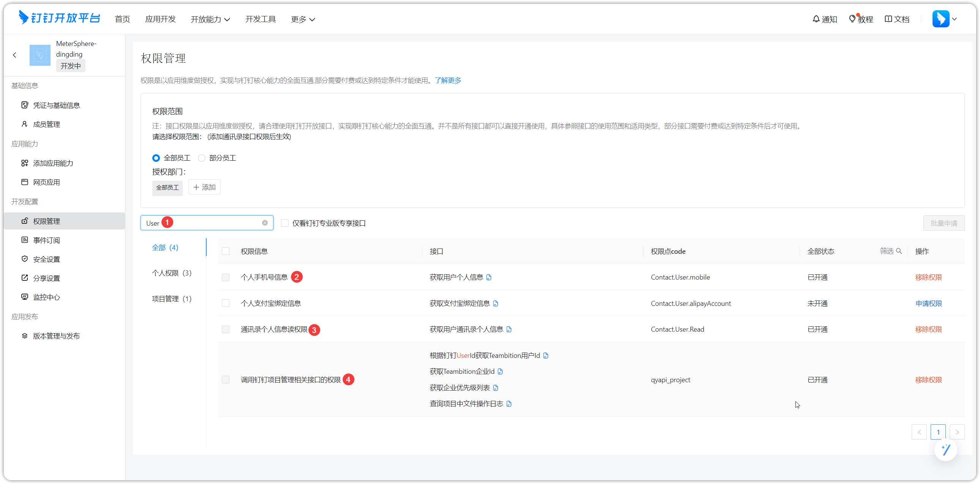Screen dimensions: 980x484
Task: Clear the User search field
Action: point(265,223)
